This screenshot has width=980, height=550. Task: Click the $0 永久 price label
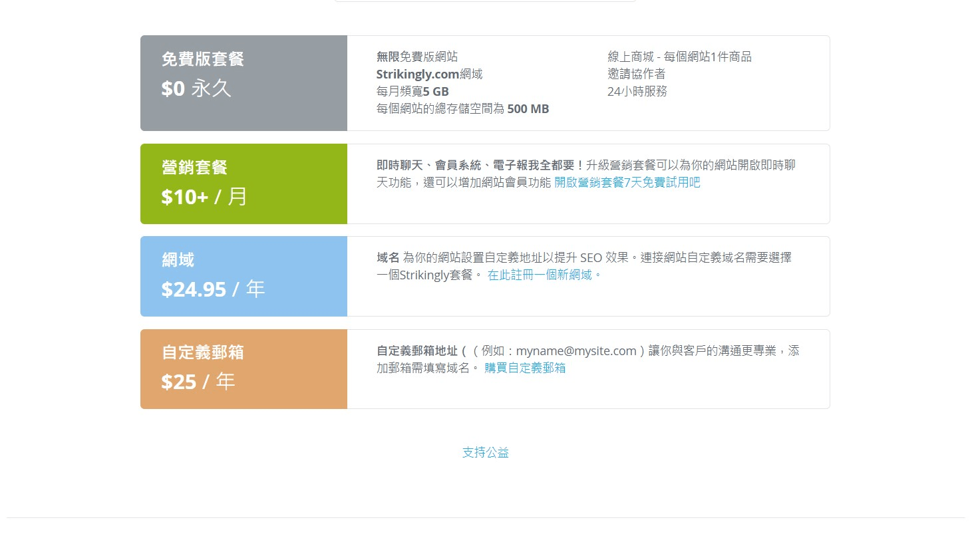(x=196, y=88)
